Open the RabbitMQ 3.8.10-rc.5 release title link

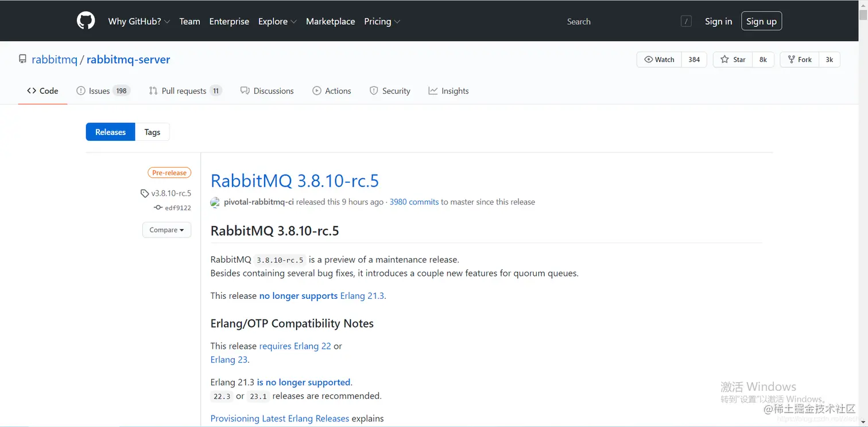point(294,180)
